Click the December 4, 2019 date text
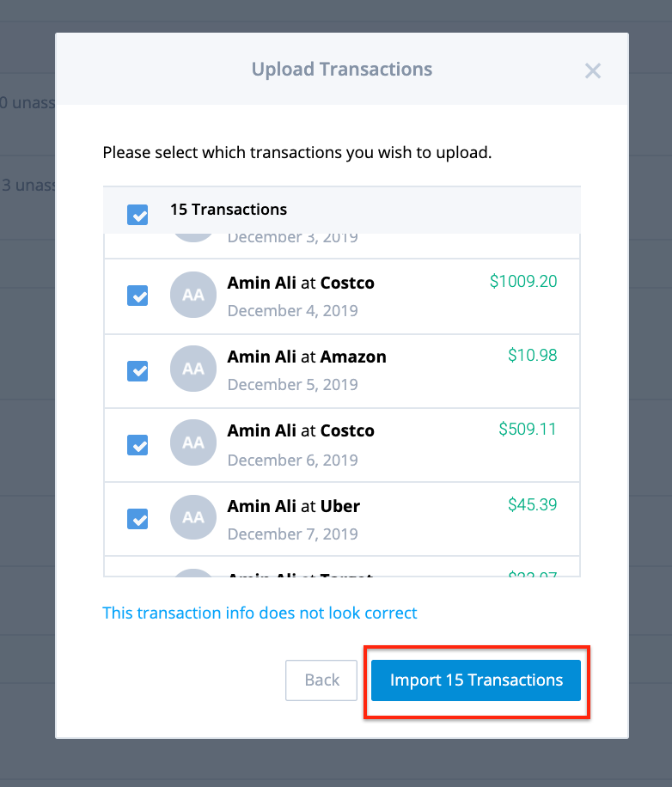This screenshot has height=787, width=672. click(292, 310)
